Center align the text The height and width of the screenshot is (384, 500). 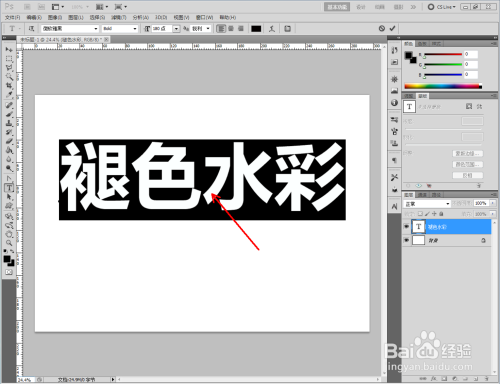231,29
